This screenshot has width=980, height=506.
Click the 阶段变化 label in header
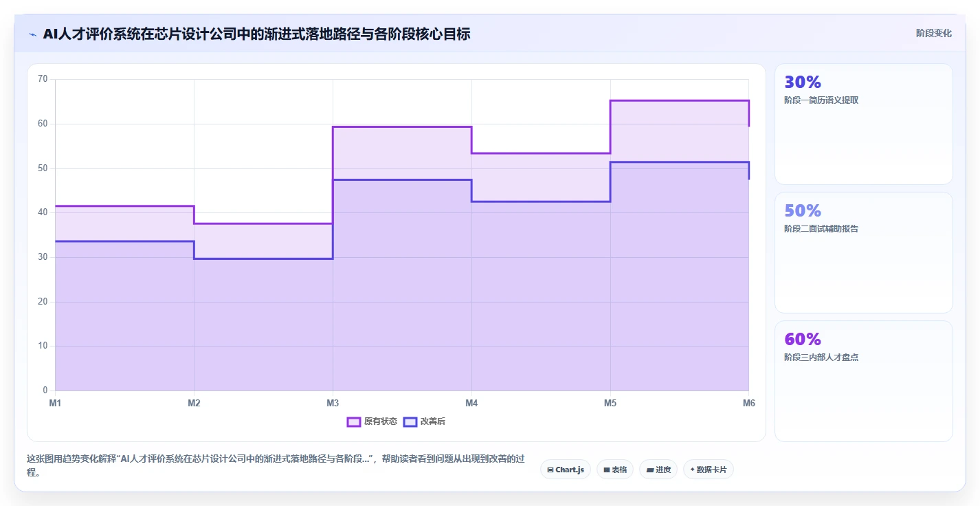coord(934,33)
